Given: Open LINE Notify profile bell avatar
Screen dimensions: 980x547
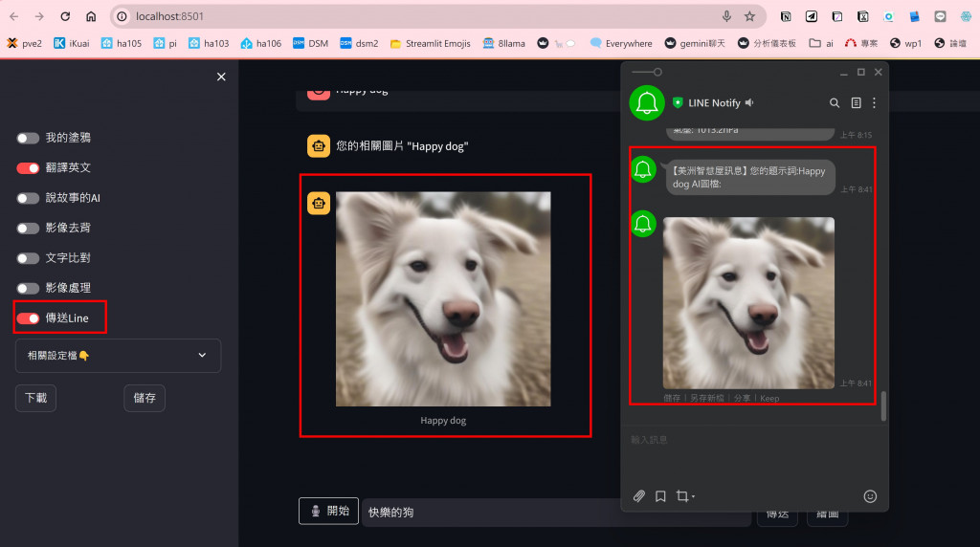Looking at the screenshot, I should (647, 103).
